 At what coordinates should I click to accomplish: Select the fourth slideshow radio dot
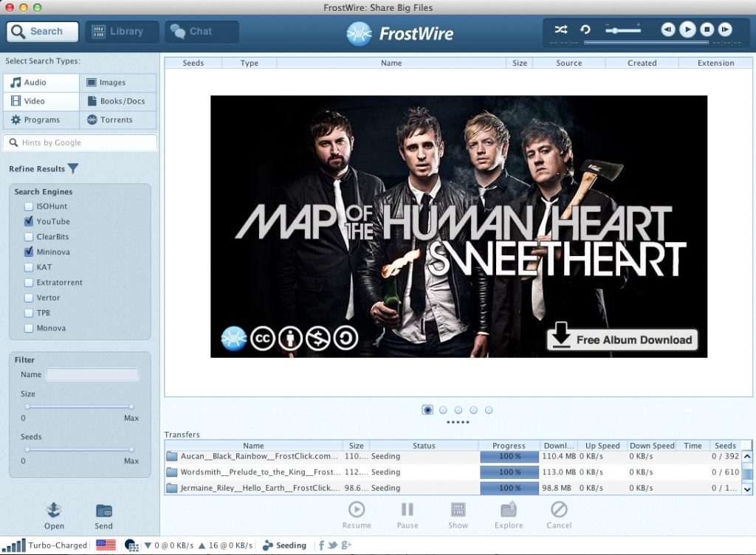(473, 410)
